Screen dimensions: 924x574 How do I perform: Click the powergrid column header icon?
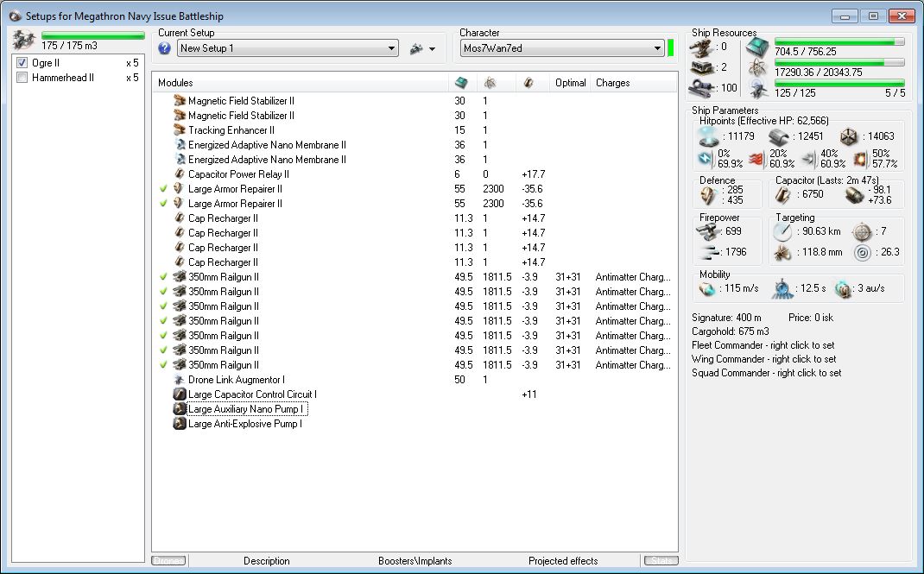point(490,83)
